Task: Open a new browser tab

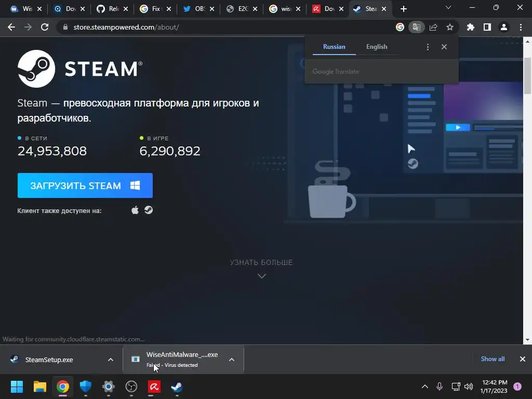Action: 403,9
